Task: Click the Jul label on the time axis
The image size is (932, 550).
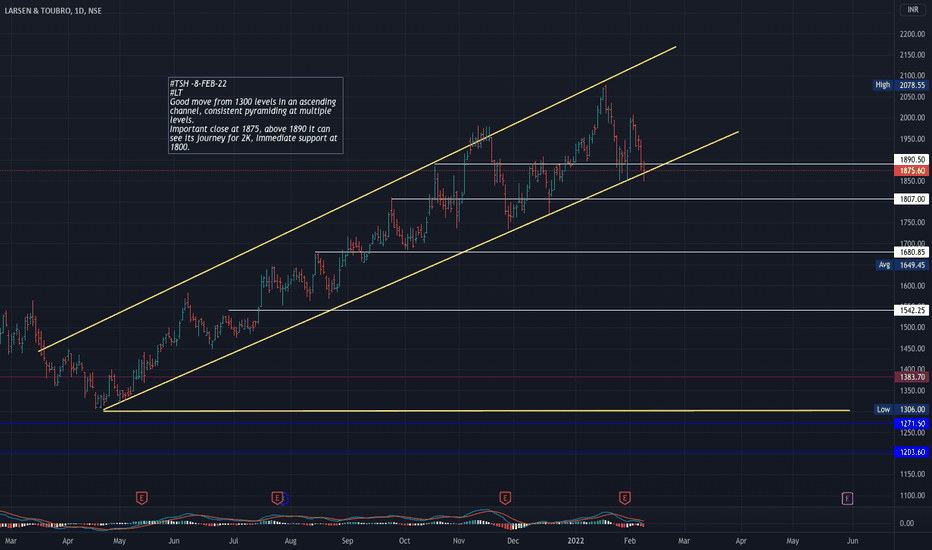Action: (234, 541)
